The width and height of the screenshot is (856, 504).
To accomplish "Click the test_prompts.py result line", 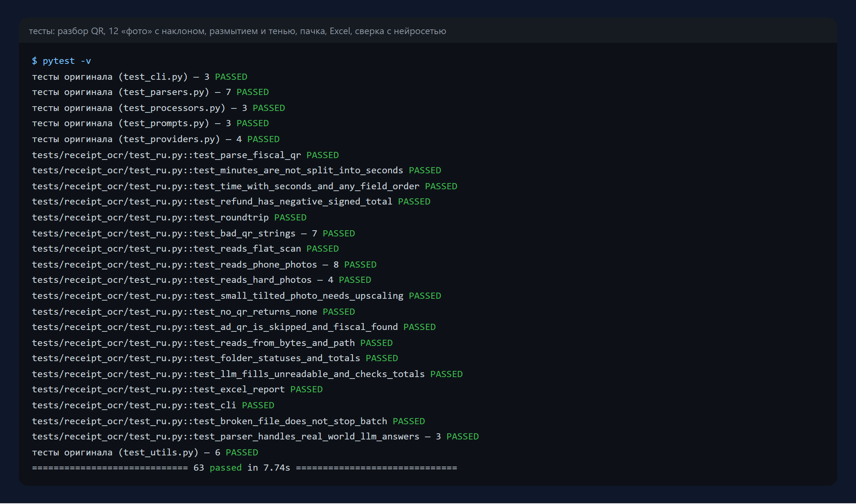I will coord(151,123).
